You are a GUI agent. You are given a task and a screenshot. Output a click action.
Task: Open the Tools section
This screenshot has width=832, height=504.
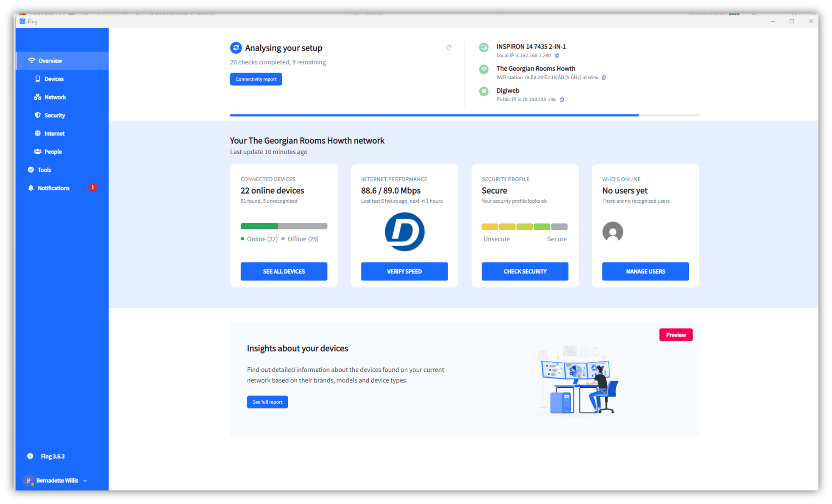44,170
